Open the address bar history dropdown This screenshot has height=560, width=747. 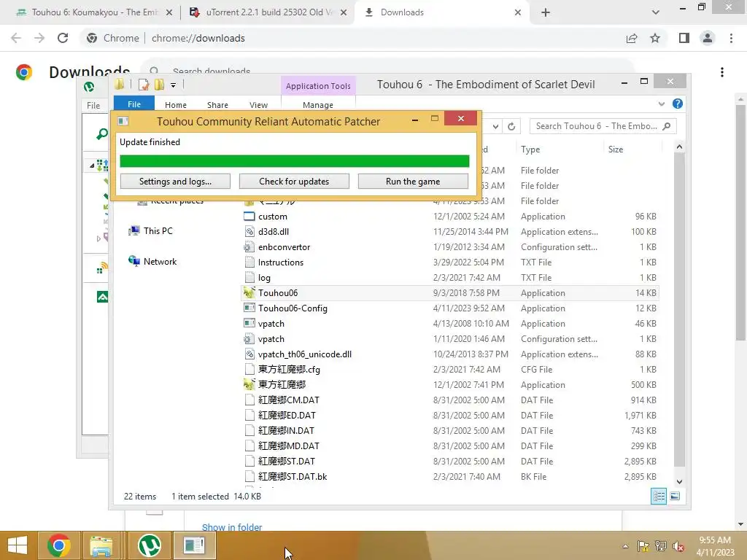pos(495,126)
